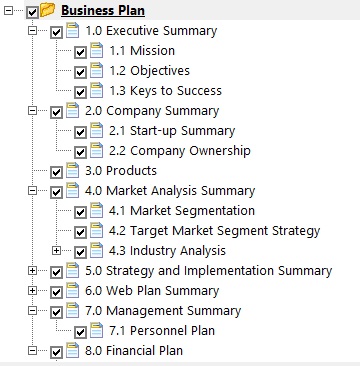This screenshot has height=366, width=360.
Task: Uncheck the 1.2 Objectives checkbox
Action: (80, 72)
